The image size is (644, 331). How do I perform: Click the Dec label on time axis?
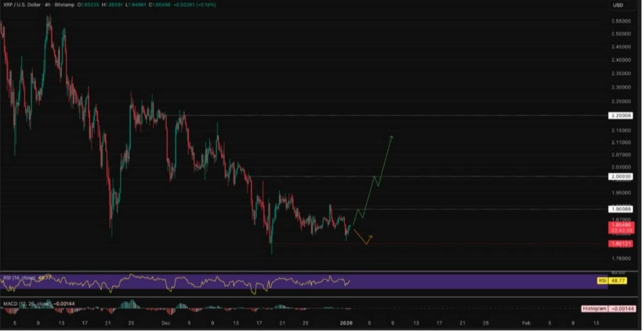[x=166, y=323]
